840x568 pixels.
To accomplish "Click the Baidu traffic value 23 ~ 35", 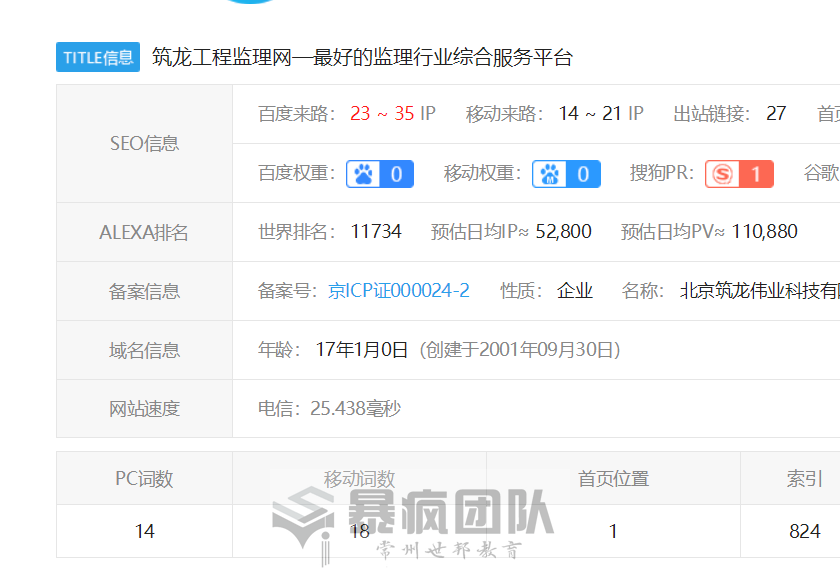I will (382, 114).
